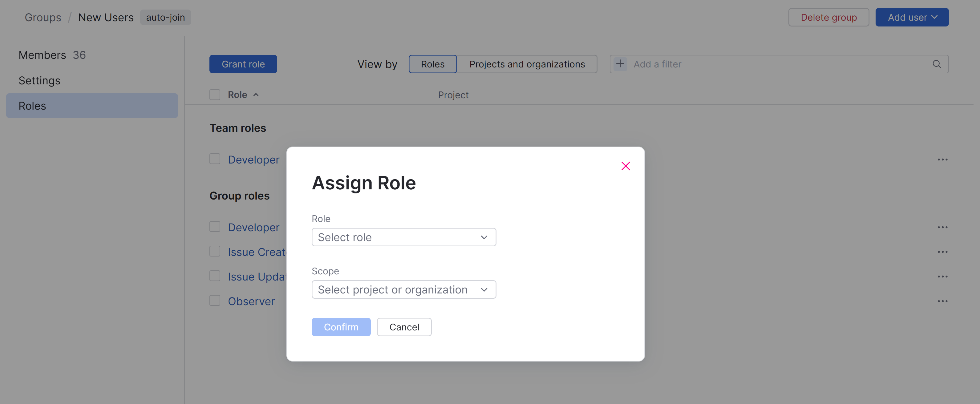Sort by Role column arrow

pos(256,95)
